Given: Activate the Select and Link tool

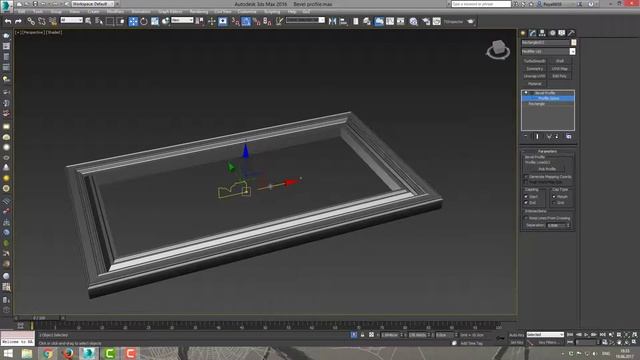Looking at the screenshot, I should 31,21.
